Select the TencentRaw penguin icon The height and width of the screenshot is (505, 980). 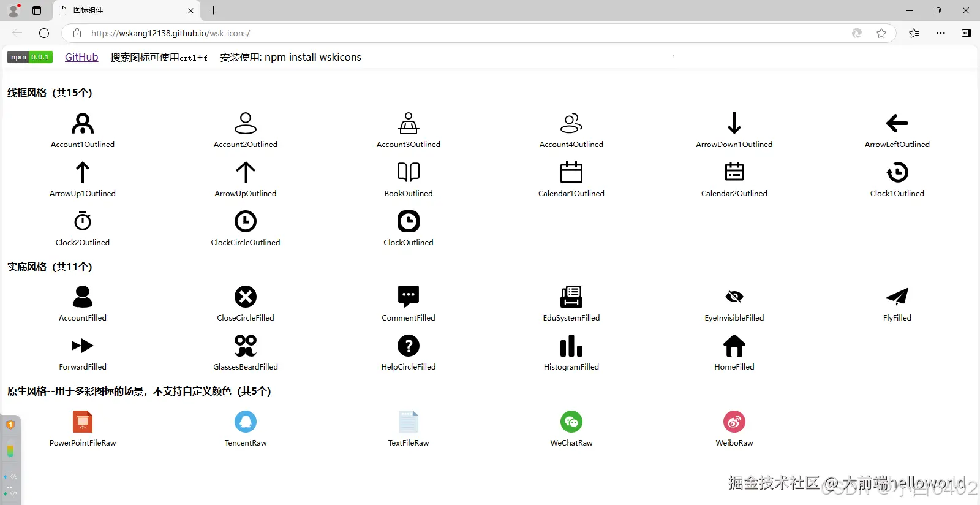[246, 422]
